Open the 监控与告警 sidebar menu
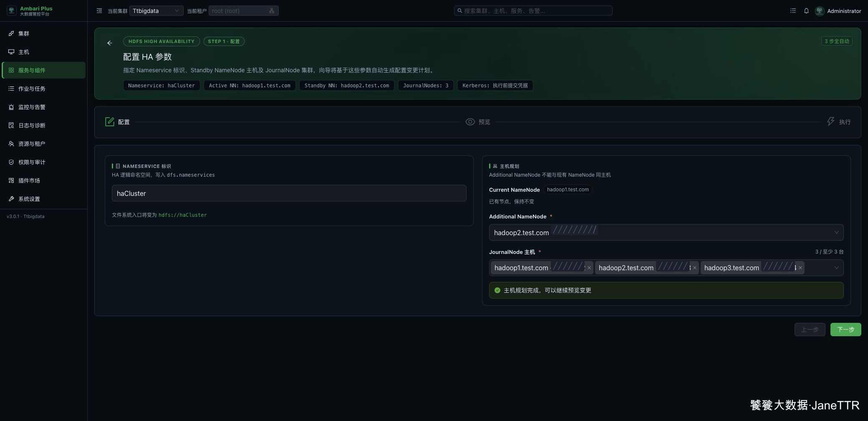 44,107
